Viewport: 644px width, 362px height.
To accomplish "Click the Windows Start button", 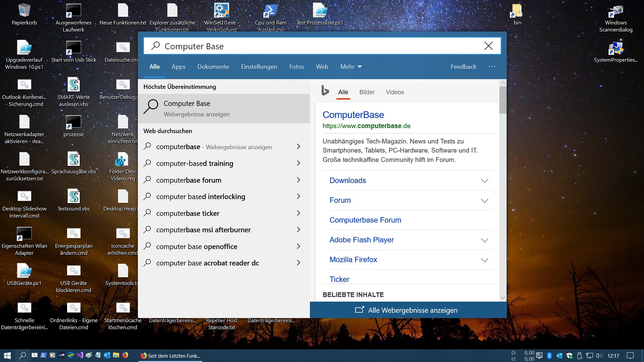I will click(7, 355).
